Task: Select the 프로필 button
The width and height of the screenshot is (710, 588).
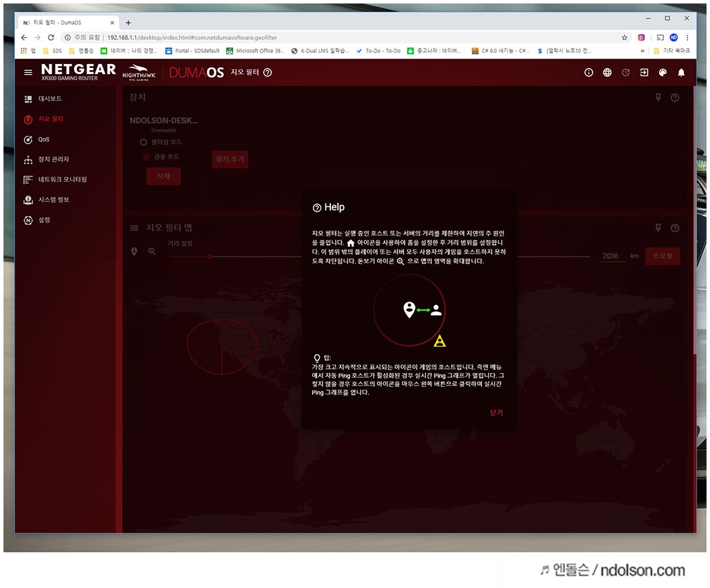Action: (663, 256)
